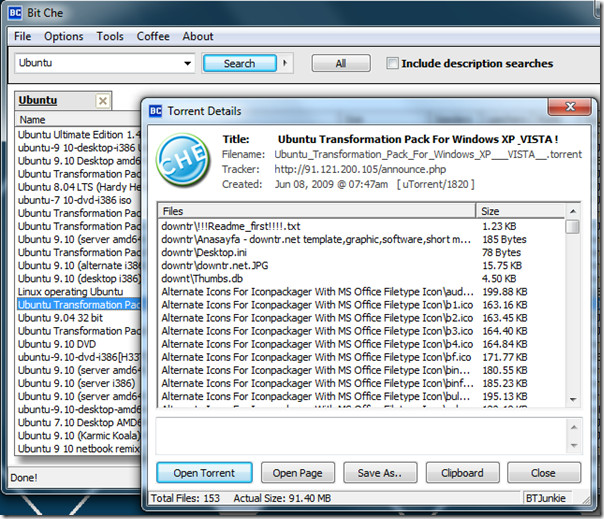Click the tracker URL 91.121.200.105/announce.php

click(x=360, y=169)
